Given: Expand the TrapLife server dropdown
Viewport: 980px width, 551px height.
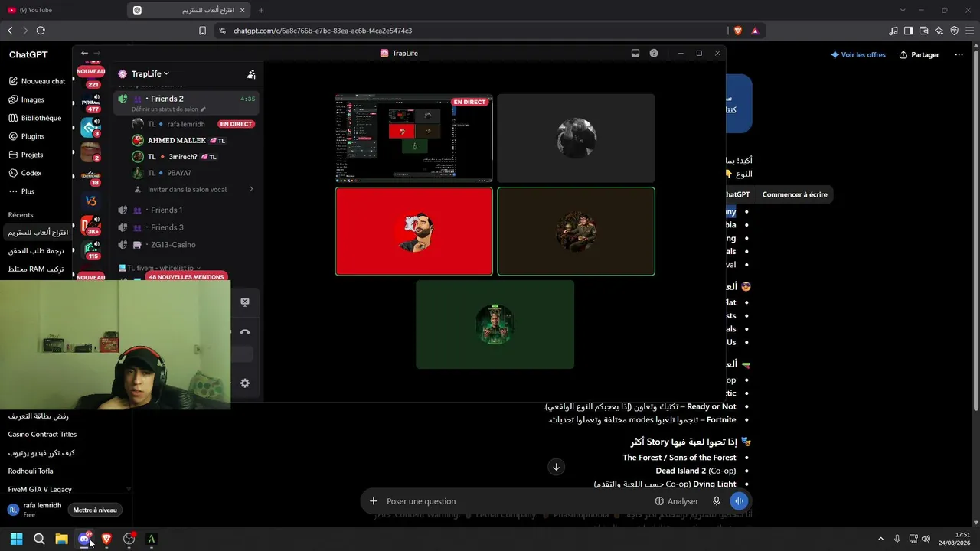Looking at the screenshot, I should click(149, 73).
